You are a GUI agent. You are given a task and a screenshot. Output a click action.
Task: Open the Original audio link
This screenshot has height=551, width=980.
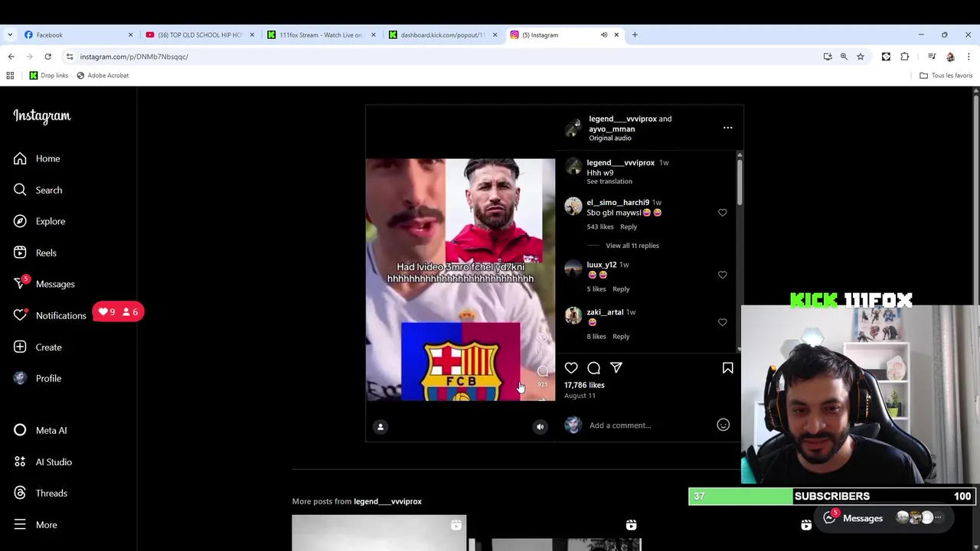(x=610, y=138)
